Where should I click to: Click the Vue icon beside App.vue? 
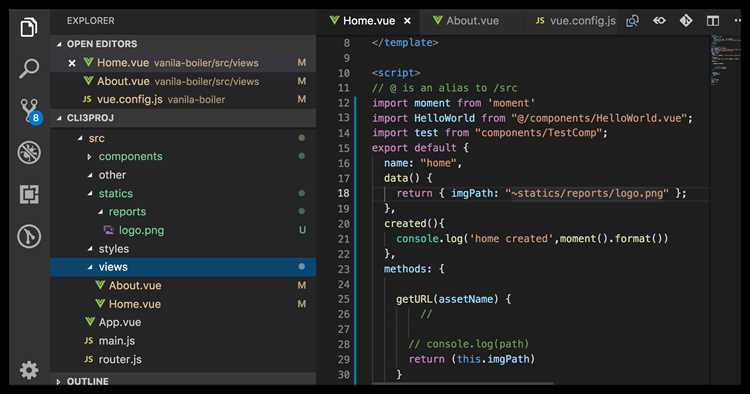point(89,322)
